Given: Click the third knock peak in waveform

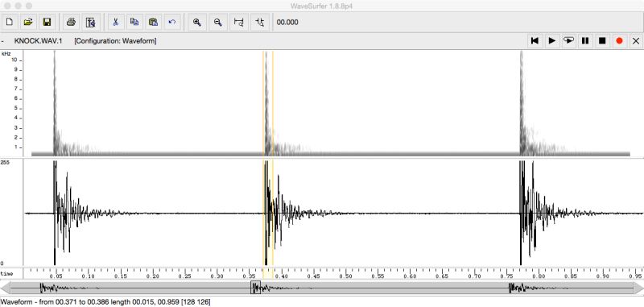Looking at the screenshot, I should [x=521, y=213].
